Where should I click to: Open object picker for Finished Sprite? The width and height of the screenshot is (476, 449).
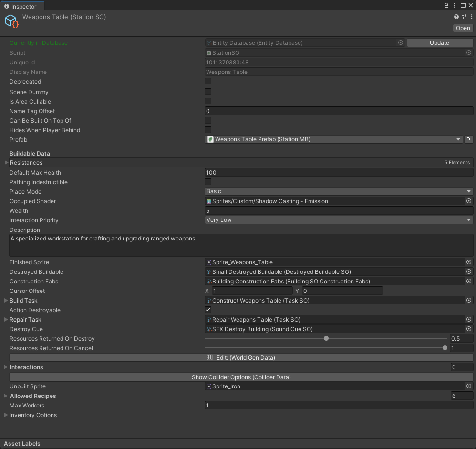469,262
